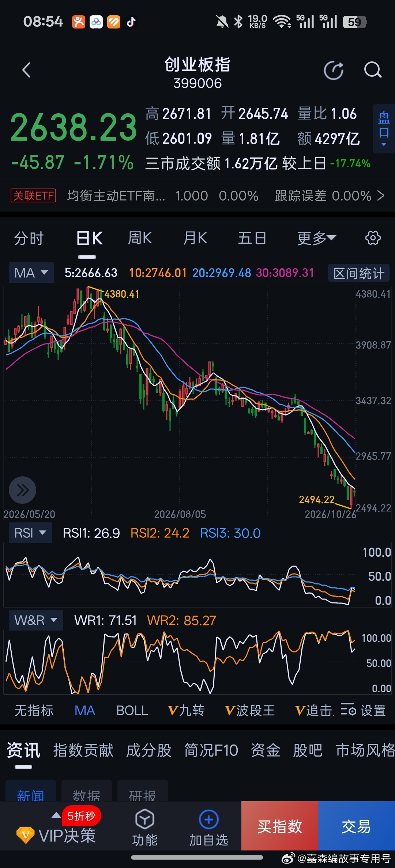Viewport: 395px width, 868px height.
Task: Tap the 买指数 button
Action: [280, 826]
